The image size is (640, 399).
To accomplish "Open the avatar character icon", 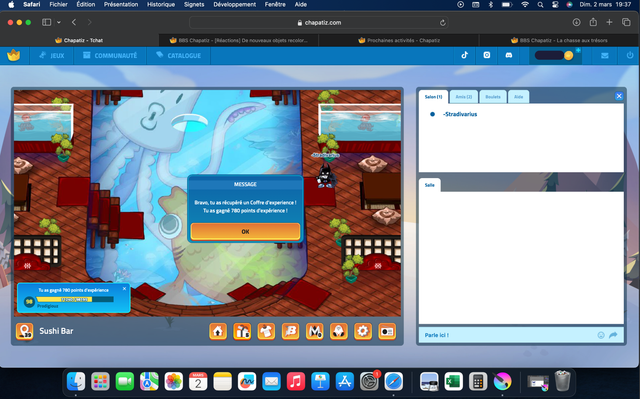I will coord(339,331).
